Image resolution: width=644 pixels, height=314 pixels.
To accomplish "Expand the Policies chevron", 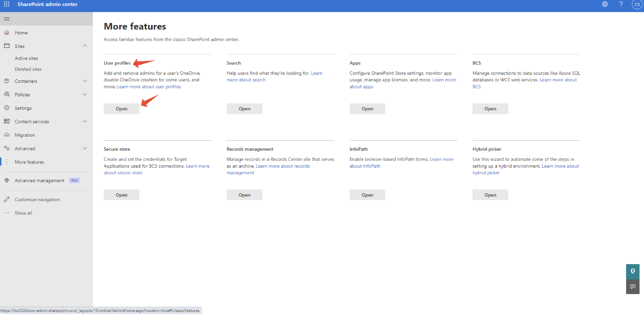I will [x=85, y=94].
